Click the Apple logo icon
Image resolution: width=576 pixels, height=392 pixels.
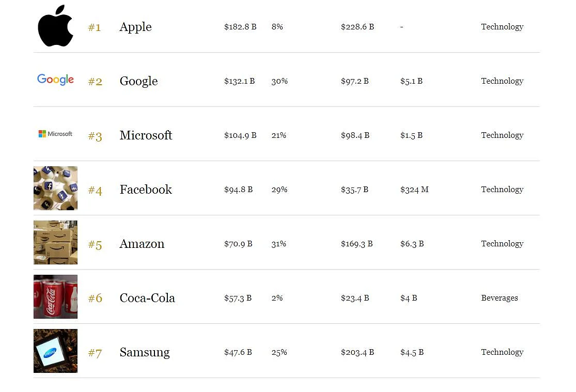pos(55,26)
